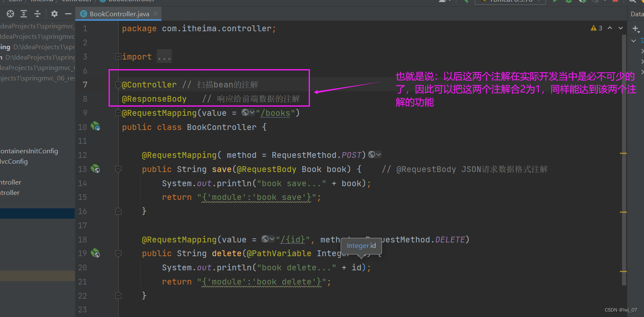
Task: Open project panel settings gear
Action: [x=54, y=14]
